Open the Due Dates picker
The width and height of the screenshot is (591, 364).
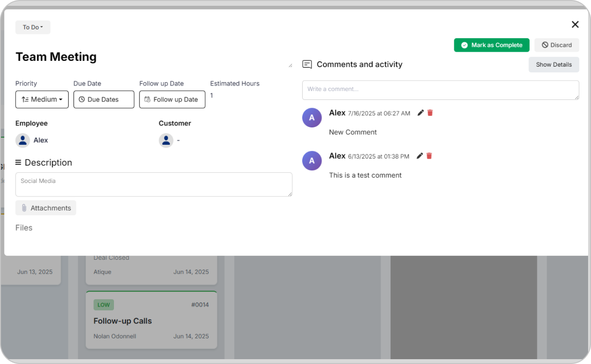(x=103, y=99)
